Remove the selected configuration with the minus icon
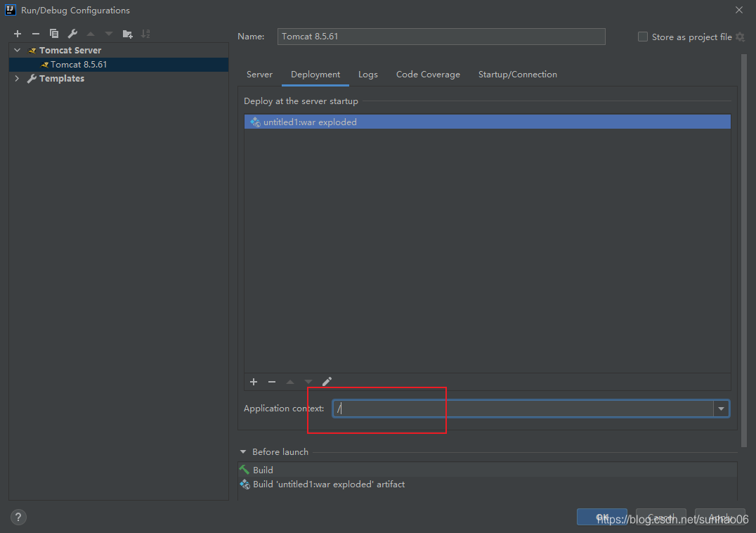 pyautogui.click(x=36, y=34)
